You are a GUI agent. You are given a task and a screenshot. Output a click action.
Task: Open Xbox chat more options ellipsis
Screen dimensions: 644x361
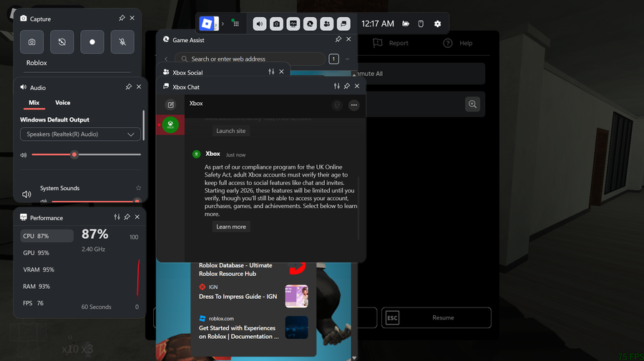point(354,105)
